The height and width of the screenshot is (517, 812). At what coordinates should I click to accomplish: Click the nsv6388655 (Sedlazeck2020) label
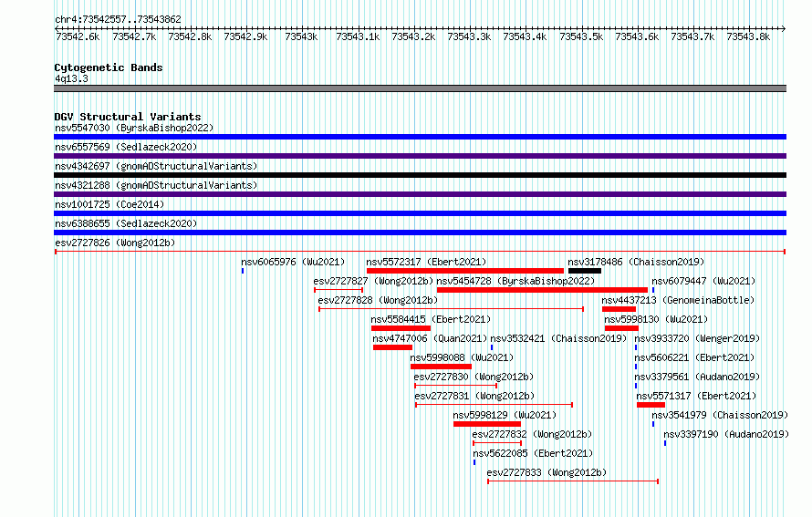point(126,223)
